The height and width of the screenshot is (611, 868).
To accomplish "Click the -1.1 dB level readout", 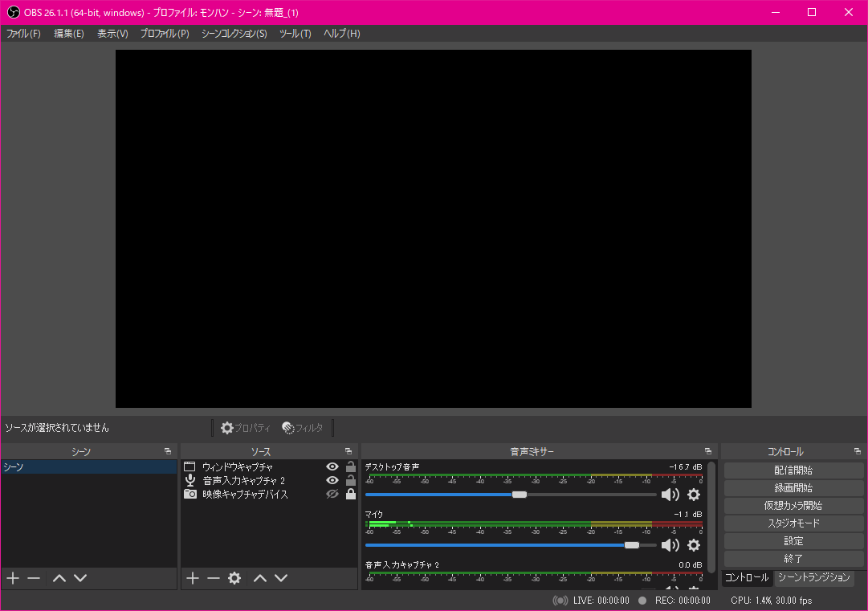I will click(x=688, y=515).
